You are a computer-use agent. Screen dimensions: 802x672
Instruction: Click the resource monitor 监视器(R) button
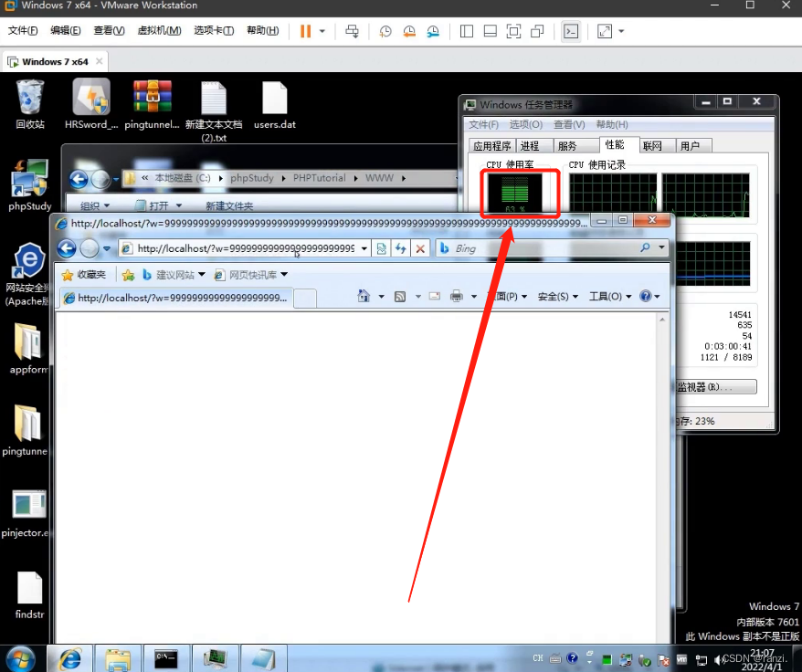click(715, 386)
